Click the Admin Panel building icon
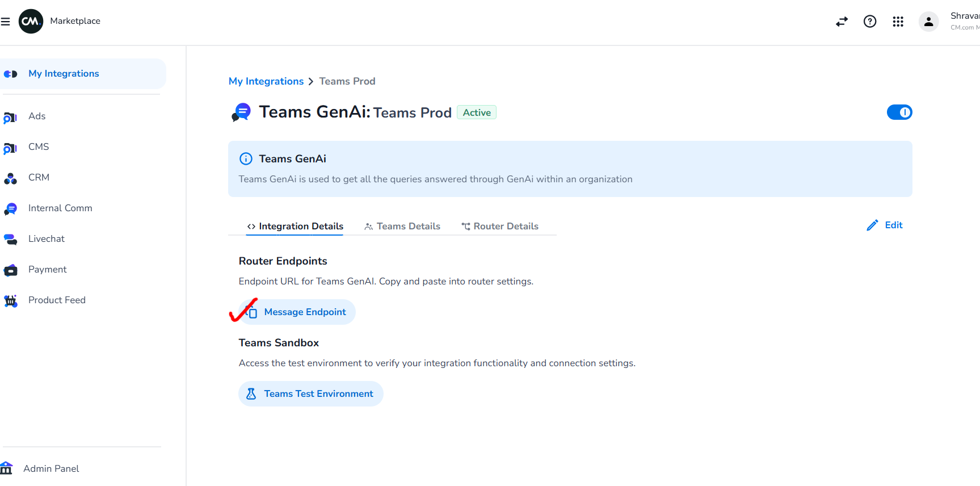Viewport: 980px width, 486px height. click(x=6, y=468)
